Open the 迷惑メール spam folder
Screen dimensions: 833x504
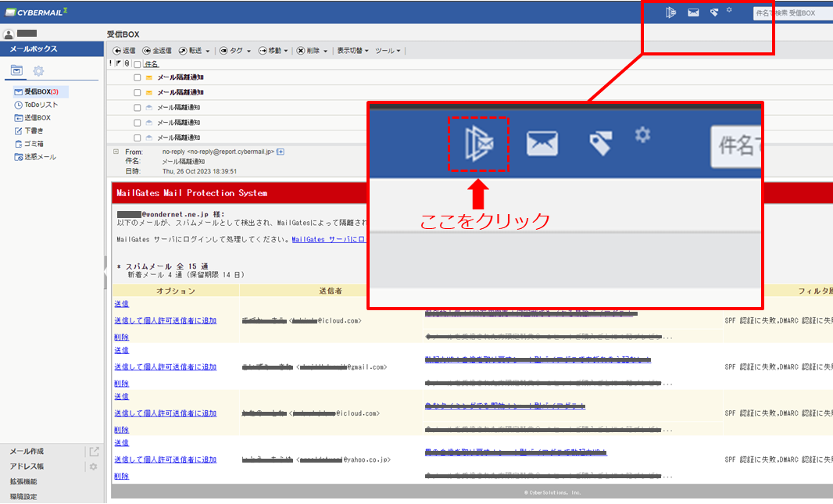(x=35, y=157)
